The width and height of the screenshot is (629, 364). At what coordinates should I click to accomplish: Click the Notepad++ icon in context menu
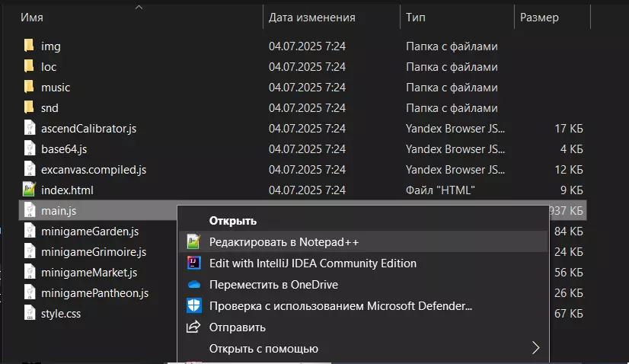pos(193,242)
